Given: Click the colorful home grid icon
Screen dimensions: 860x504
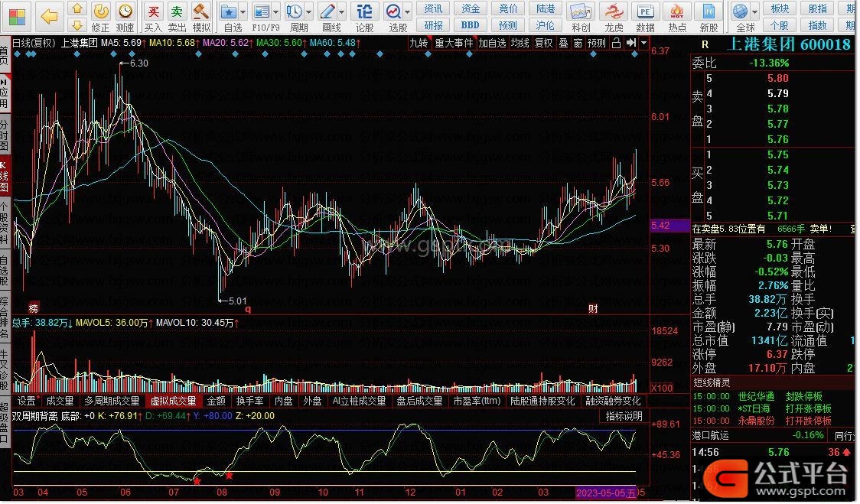Looking at the screenshot, I should pos(17,17).
